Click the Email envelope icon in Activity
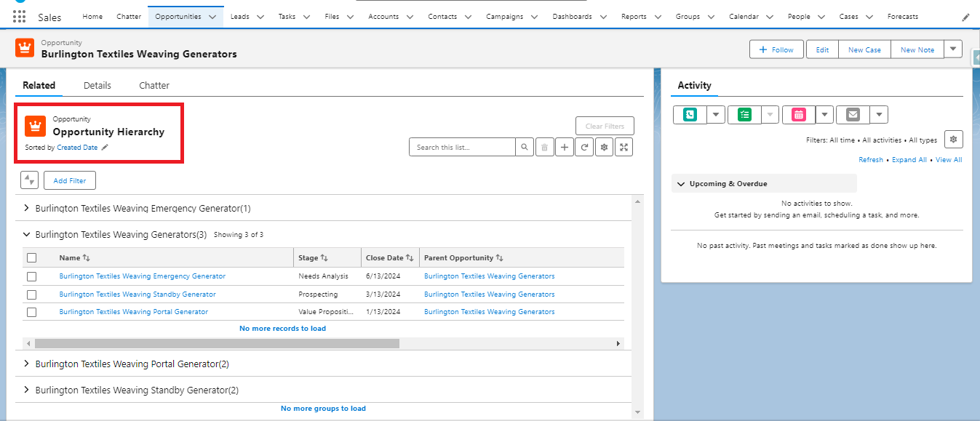 tap(853, 114)
